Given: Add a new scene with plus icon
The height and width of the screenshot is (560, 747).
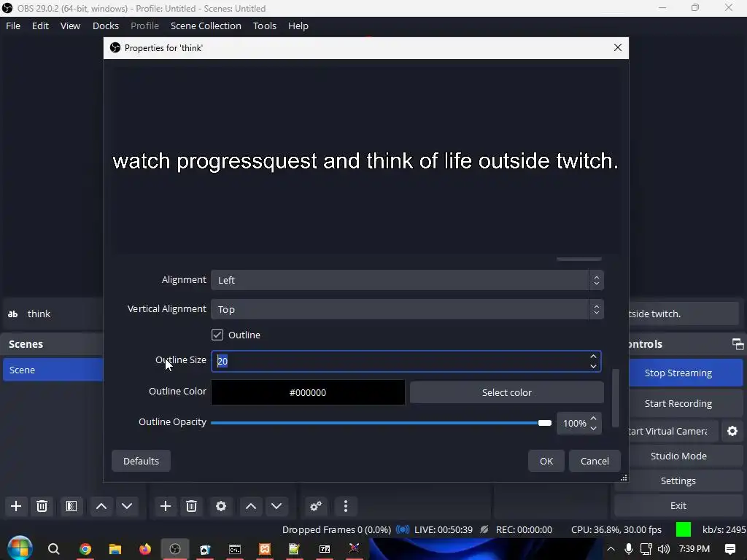Looking at the screenshot, I should point(16,506).
